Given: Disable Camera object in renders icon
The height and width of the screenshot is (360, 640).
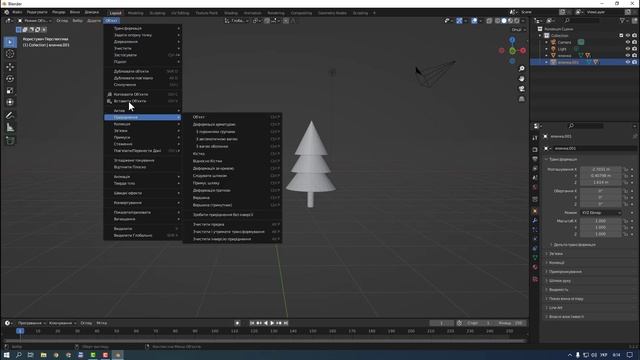Looking at the screenshot, I should tap(634, 42).
